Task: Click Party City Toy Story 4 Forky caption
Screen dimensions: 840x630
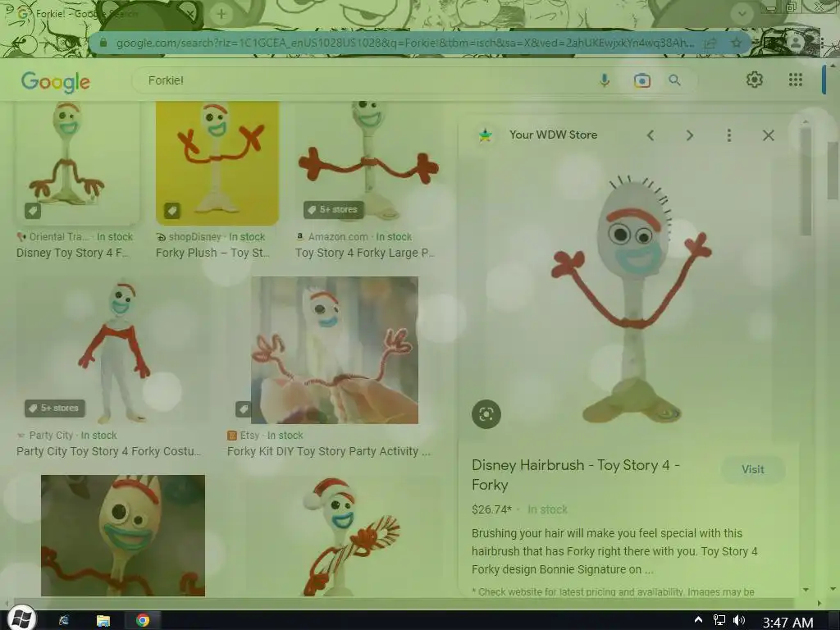Action: [108, 452]
